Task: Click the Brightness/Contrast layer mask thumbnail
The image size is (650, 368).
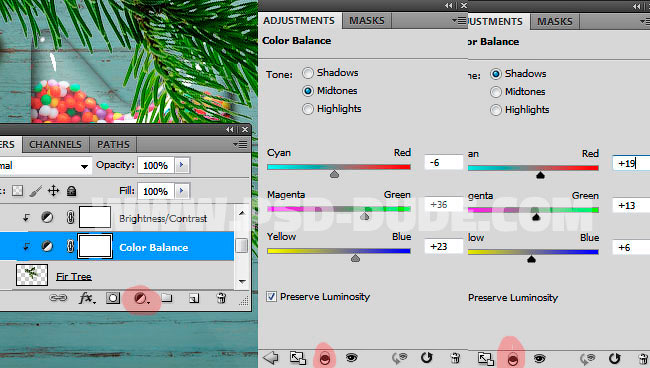Action: tap(95, 217)
